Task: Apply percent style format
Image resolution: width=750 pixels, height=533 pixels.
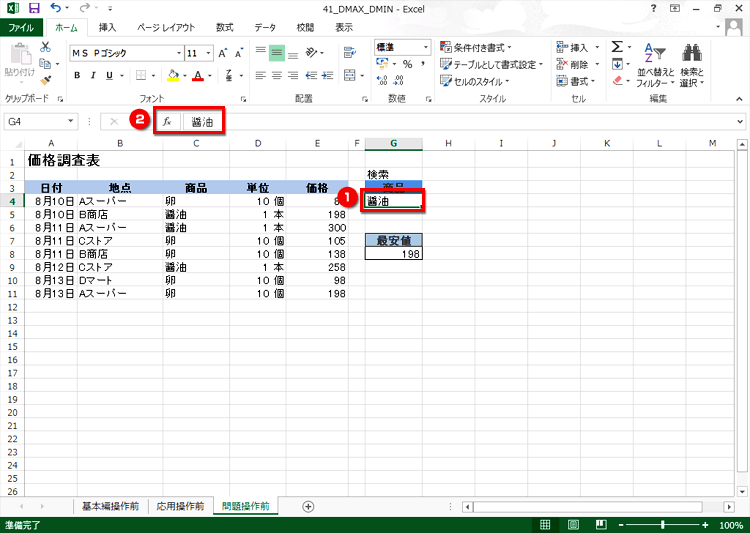Action: coord(408,64)
